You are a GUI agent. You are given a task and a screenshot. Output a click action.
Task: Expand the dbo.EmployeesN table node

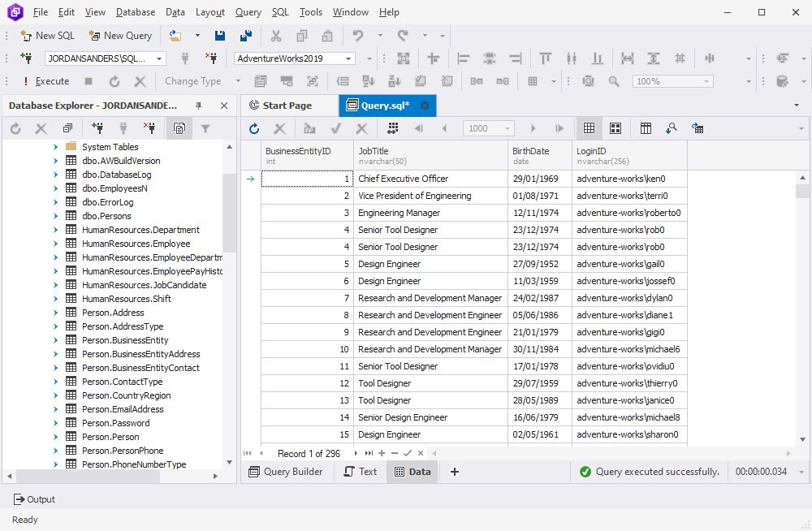[x=55, y=188]
